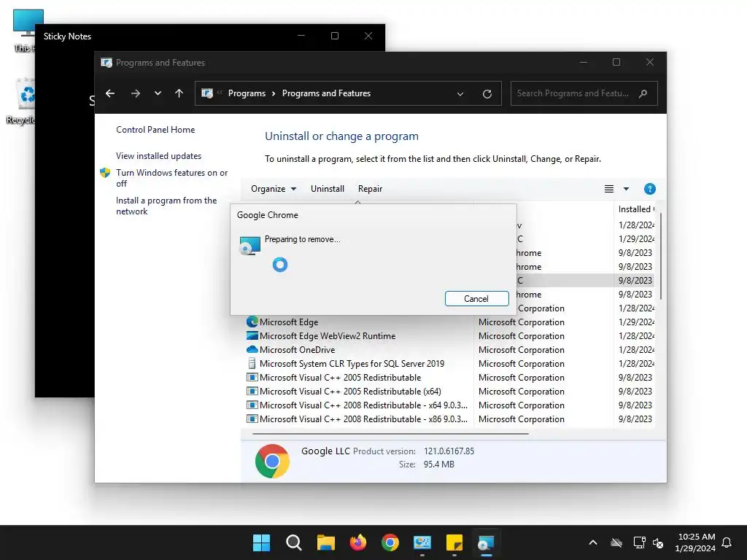Open File Explorer from the taskbar
This screenshot has height=560, width=747.
[x=326, y=542]
